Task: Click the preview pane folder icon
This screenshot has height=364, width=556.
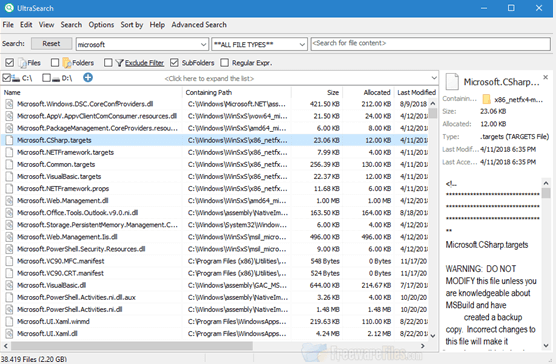Action: (x=486, y=99)
